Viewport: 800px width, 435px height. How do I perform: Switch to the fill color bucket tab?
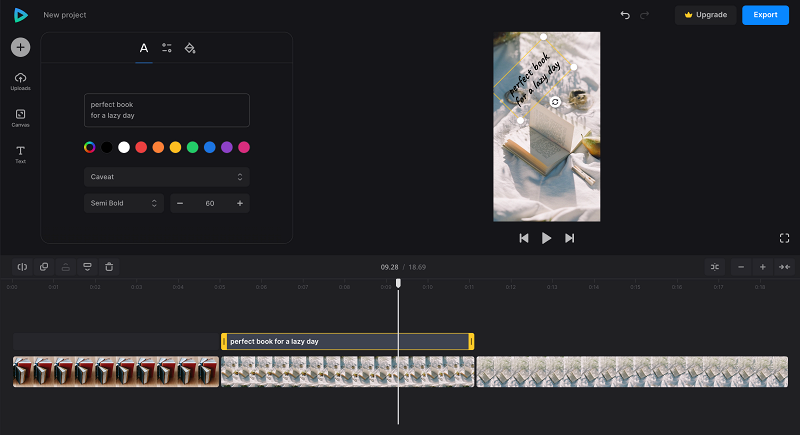coord(190,48)
